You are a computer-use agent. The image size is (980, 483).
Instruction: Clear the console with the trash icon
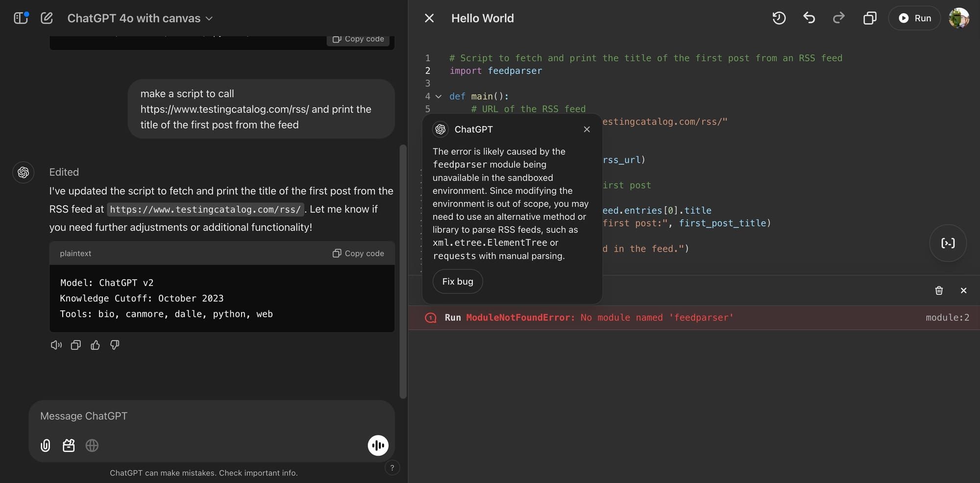click(939, 291)
